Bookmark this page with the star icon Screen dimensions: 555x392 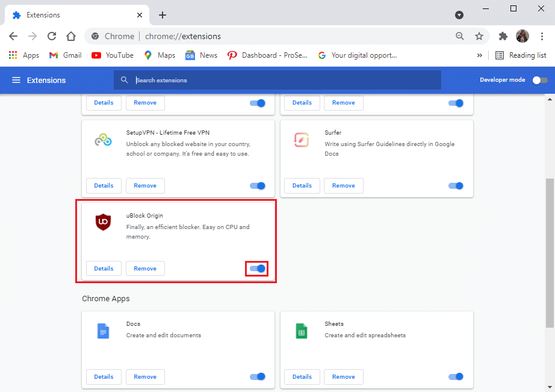click(479, 36)
